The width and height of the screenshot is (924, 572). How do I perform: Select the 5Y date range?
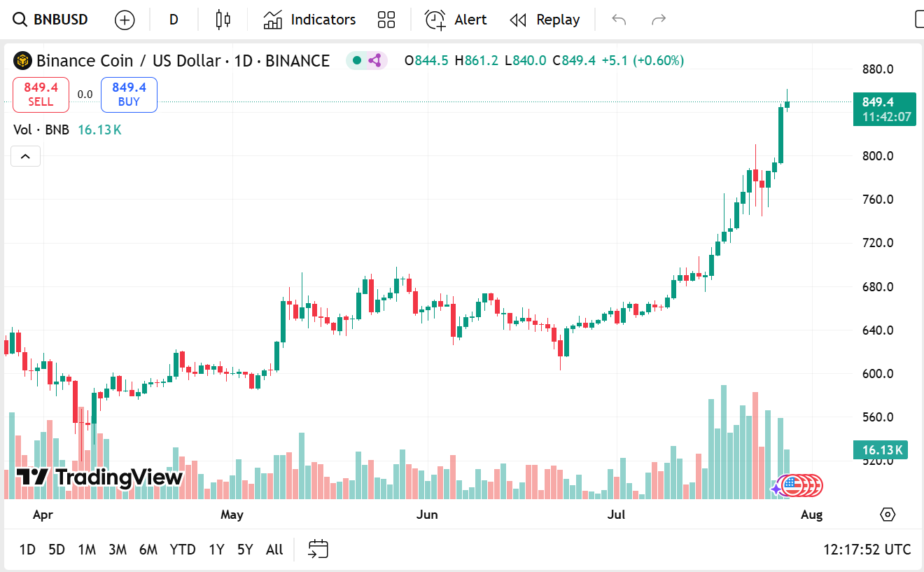point(245,550)
